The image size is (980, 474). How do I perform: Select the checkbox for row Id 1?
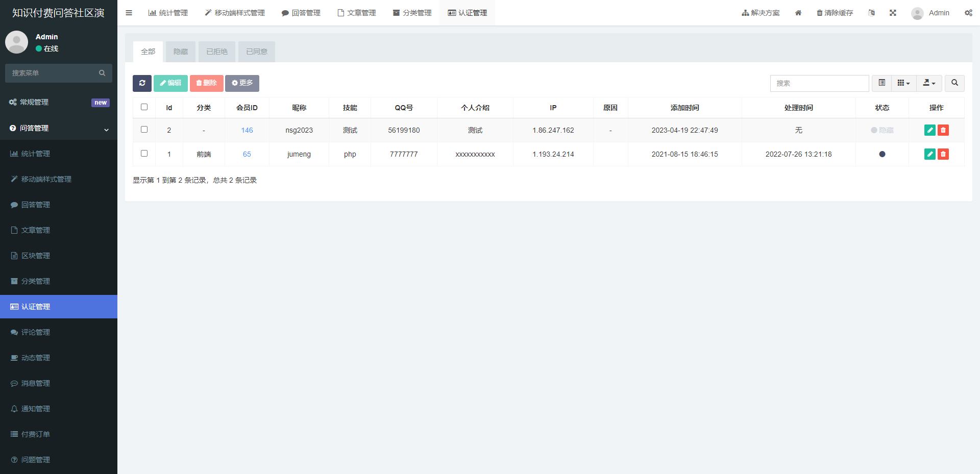(144, 154)
